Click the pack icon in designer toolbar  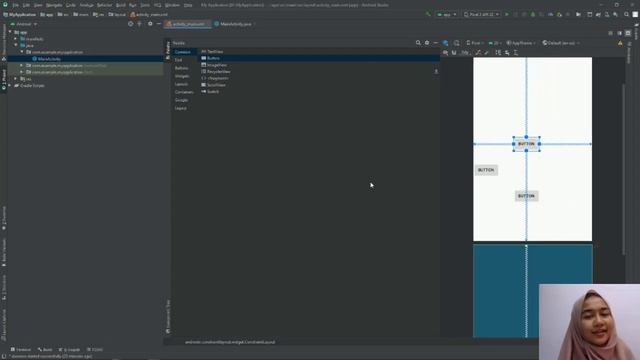point(498,53)
